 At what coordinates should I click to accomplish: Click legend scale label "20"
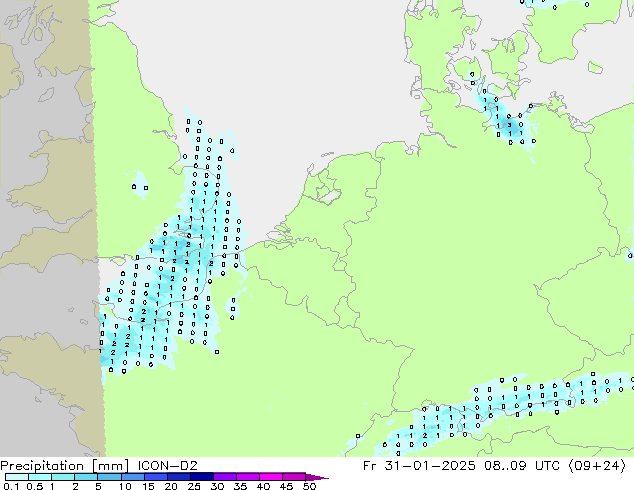point(171,486)
